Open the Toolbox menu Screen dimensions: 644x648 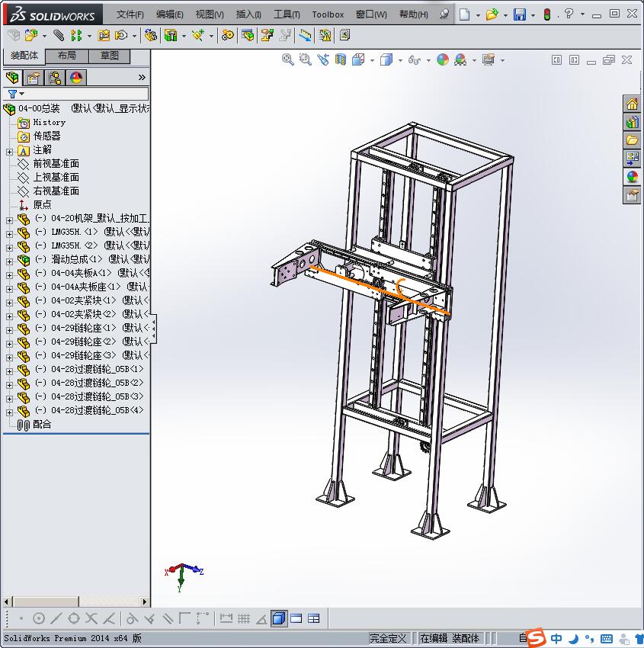(328, 14)
